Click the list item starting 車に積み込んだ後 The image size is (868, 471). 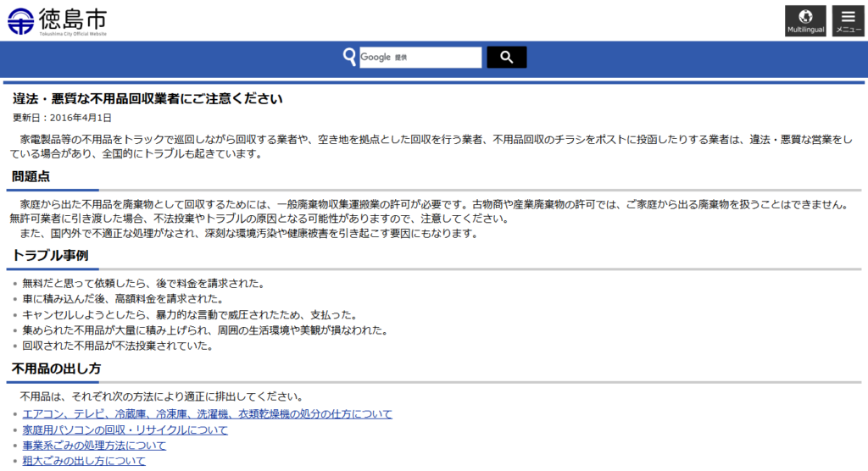tap(123, 298)
